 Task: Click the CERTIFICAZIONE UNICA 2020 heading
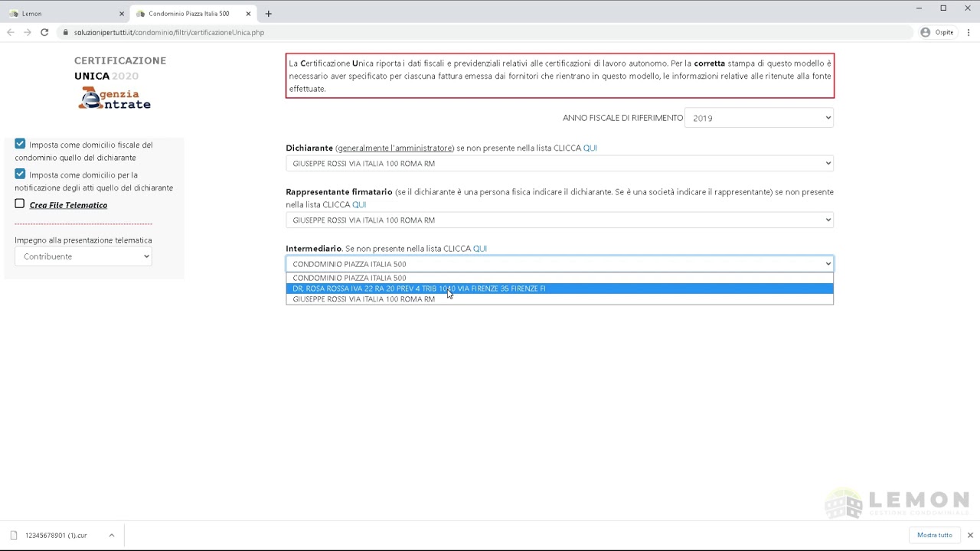click(x=120, y=68)
